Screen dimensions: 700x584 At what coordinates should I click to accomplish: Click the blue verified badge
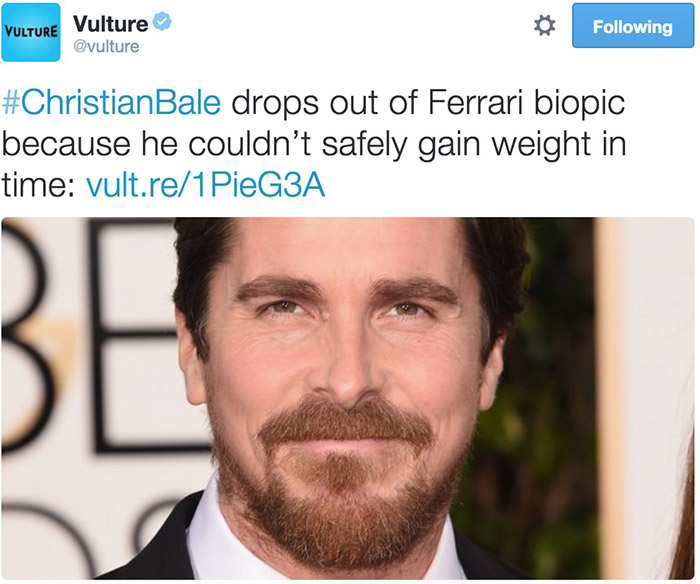coord(162,21)
